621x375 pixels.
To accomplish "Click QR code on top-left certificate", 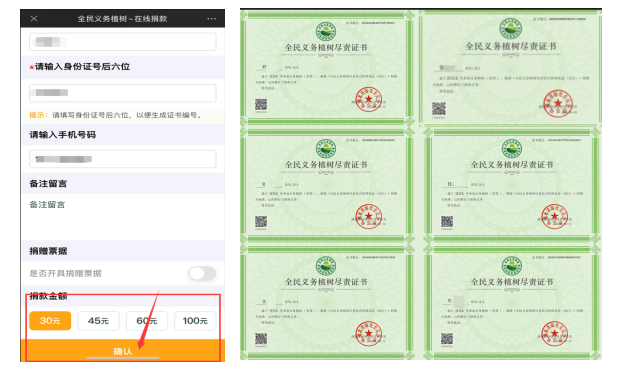I will pos(261,105).
